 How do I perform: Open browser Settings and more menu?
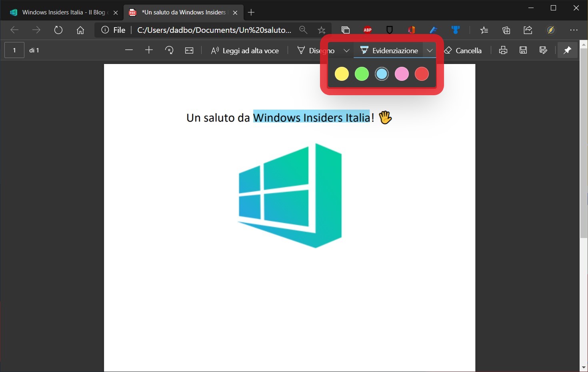tap(574, 30)
